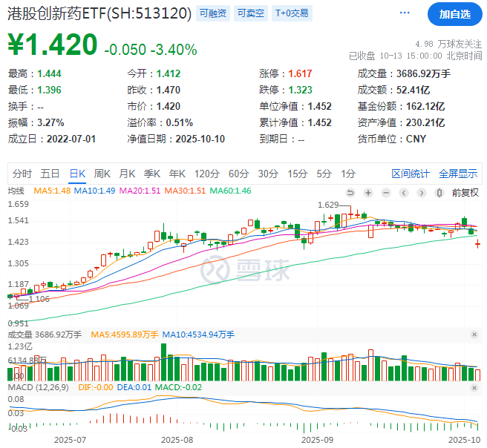The image size is (487, 448).
Task: Click the 可融资 tag
Action: click(213, 13)
